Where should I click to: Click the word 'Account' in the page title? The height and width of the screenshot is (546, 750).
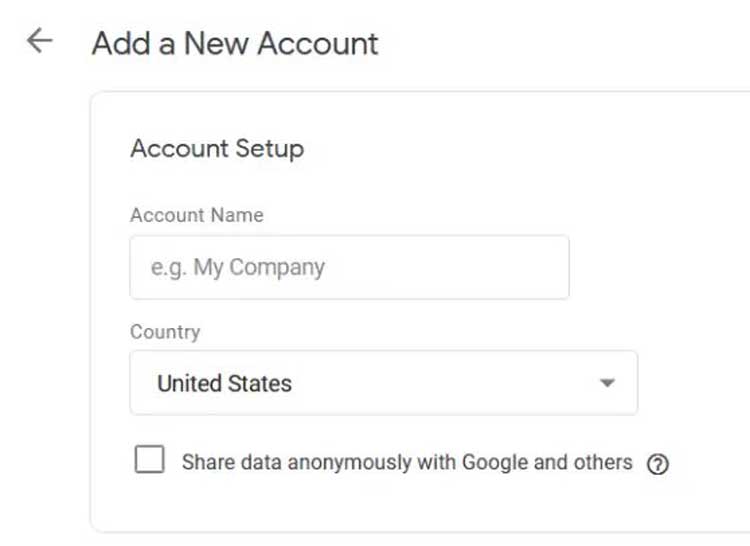coord(318,44)
